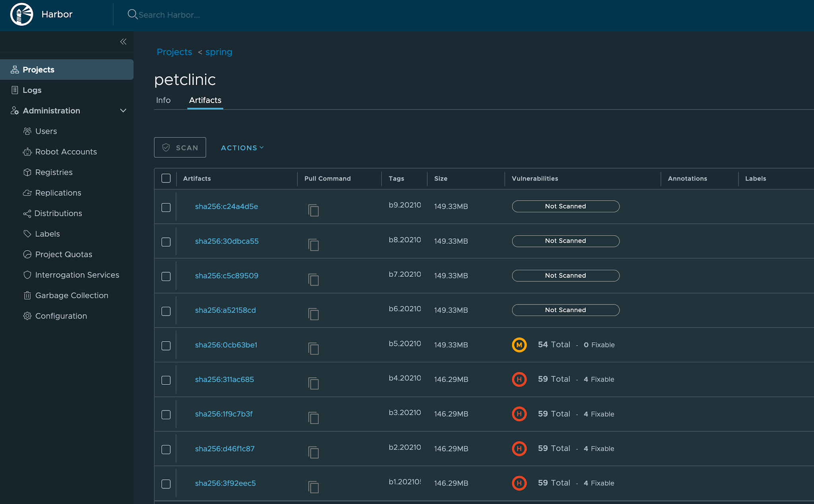Check the box for sha256:30dbca55

166,242
